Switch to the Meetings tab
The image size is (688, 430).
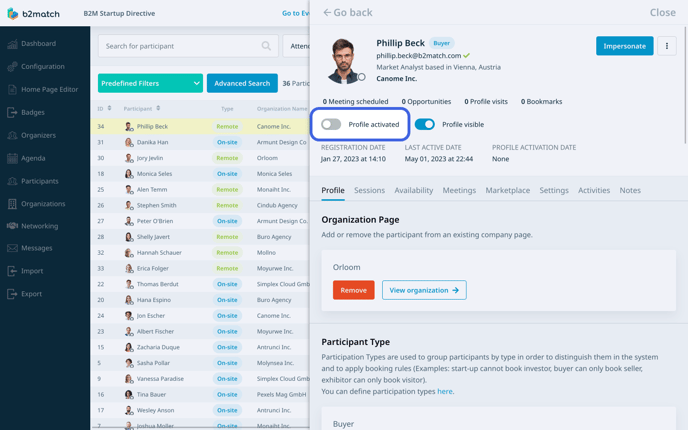click(x=459, y=190)
